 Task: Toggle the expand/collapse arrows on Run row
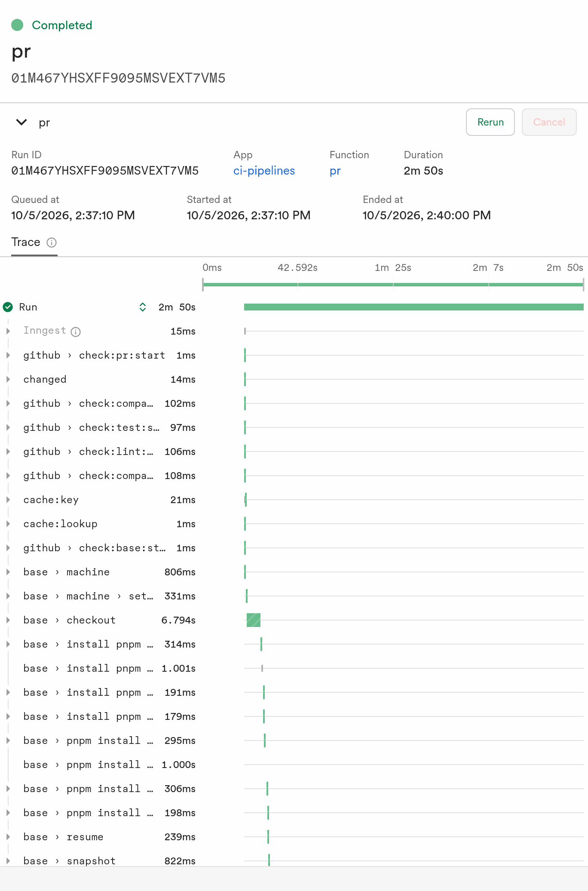pyautogui.click(x=143, y=307)
